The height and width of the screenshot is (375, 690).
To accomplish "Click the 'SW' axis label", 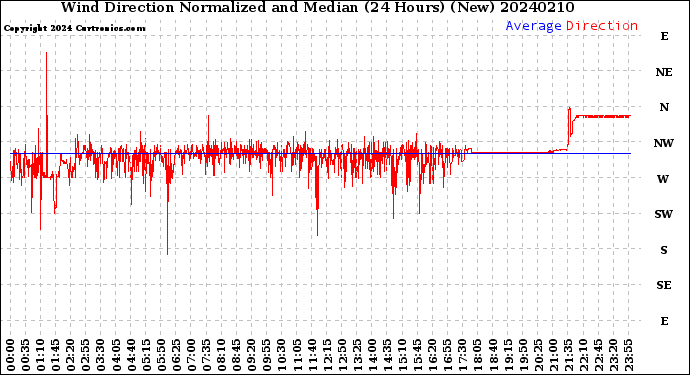I will [x=664, y=214].
